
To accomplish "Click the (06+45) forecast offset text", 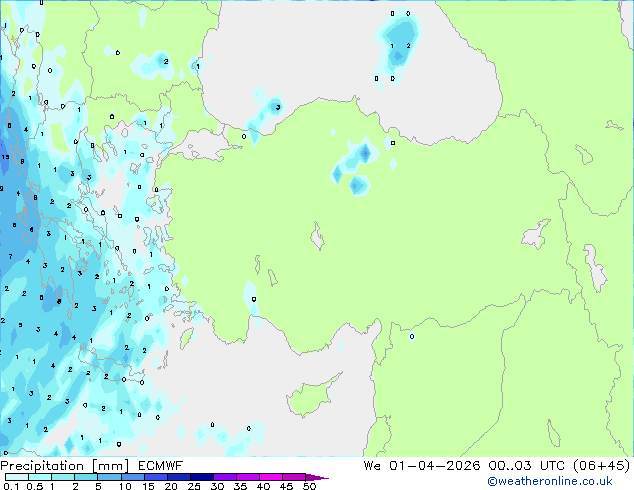I will pos(602,465).
